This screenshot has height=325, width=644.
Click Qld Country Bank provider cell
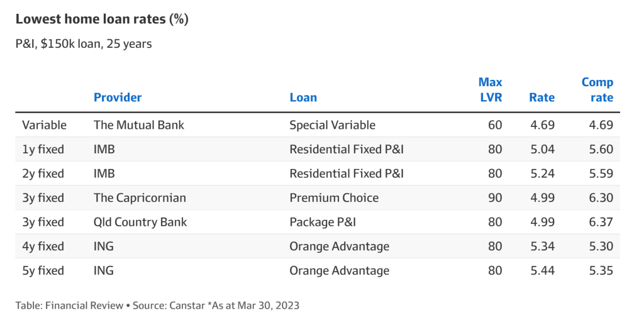140,222
